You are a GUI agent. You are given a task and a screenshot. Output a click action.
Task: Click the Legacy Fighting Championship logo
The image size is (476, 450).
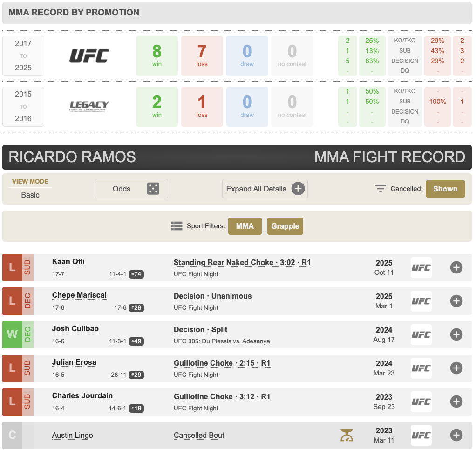[89, 106]
